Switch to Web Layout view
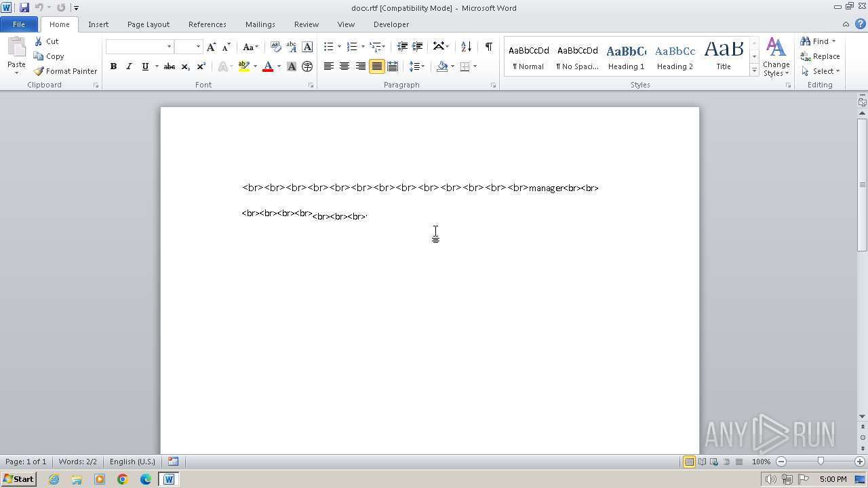Viewport: 868px width, 488px height. click(x=713, y=462)
